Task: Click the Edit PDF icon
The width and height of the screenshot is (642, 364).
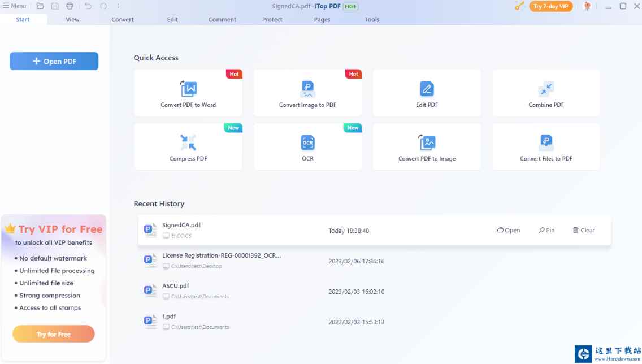Action: pyautogui.click(x=427, y=89)
